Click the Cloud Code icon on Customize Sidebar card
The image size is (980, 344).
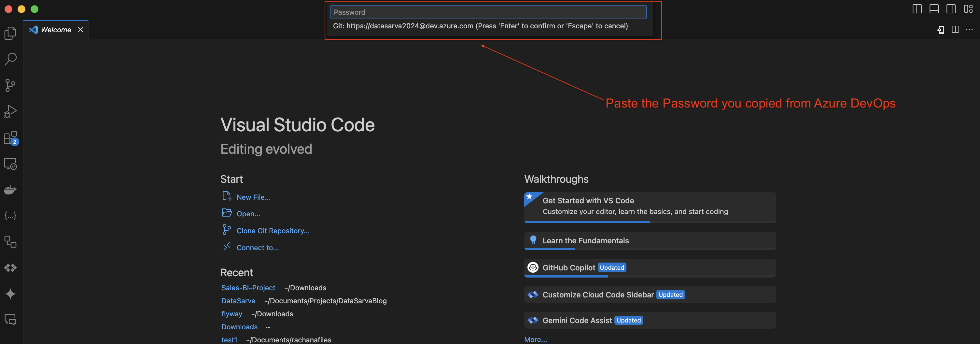click(533, 294)
